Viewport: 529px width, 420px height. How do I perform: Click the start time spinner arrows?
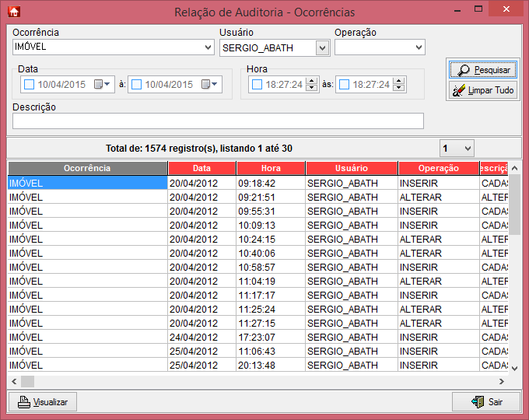pos(311,85)
